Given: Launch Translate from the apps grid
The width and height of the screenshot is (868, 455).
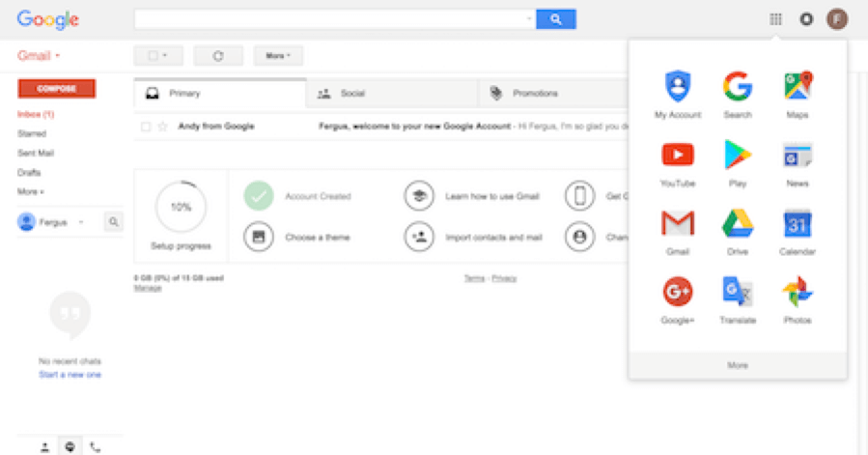Looking at the screenshot, I should (x=738, y=292).
